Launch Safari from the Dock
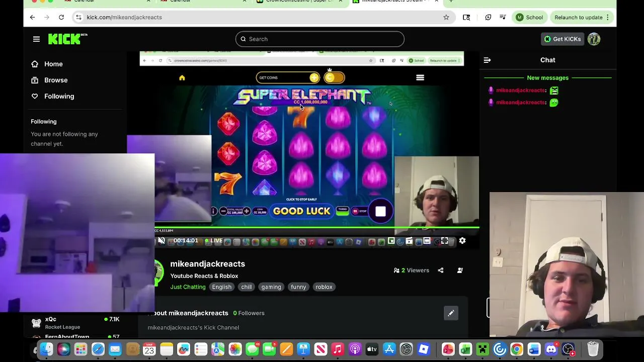644x362 pixels. tap(98, 349)
